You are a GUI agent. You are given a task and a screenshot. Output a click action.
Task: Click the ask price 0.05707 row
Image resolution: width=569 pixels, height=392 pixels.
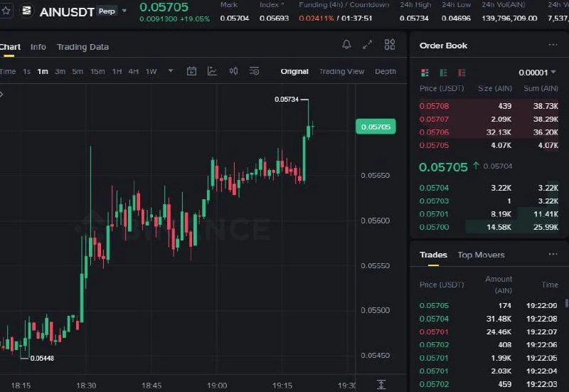click(x=489, y=119)
